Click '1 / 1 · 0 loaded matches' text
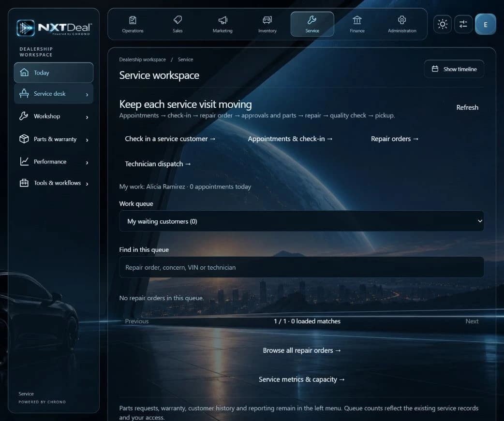The image size is (504, 421). tap(307, 321)
